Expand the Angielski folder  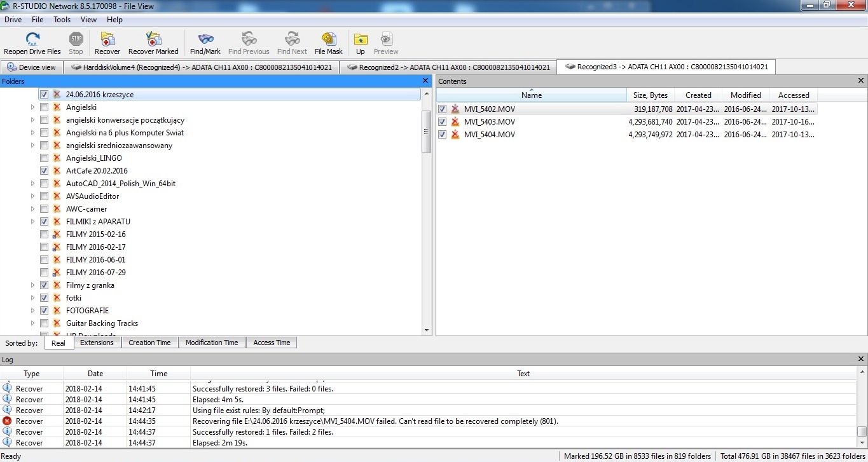(x=33, y=107)
